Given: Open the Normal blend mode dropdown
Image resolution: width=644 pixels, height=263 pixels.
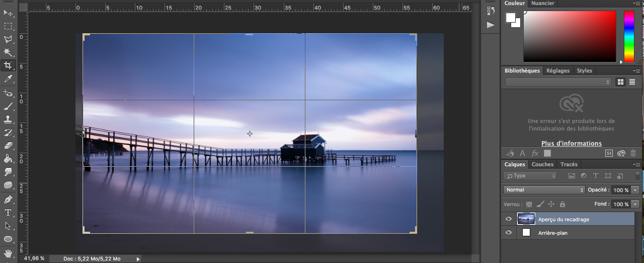Looking at the screenshot, I should coord(544,190).
